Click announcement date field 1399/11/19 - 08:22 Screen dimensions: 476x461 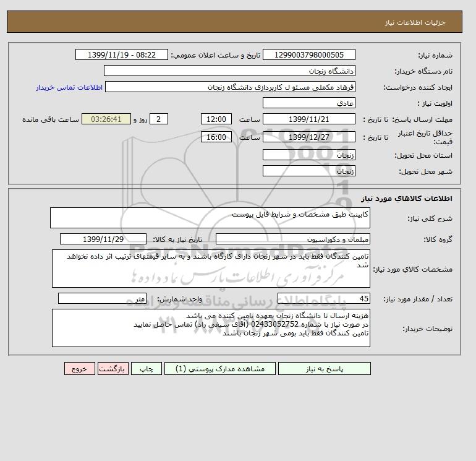coord(121,54)
